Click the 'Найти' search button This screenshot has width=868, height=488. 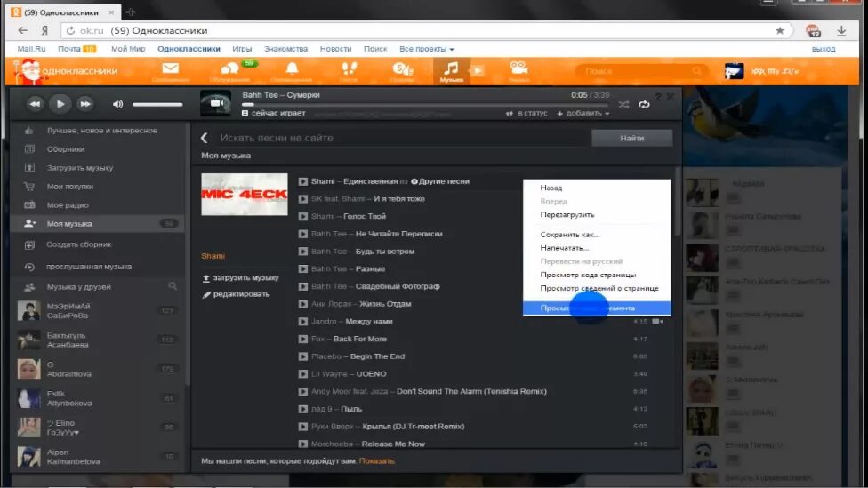[631, 138]
